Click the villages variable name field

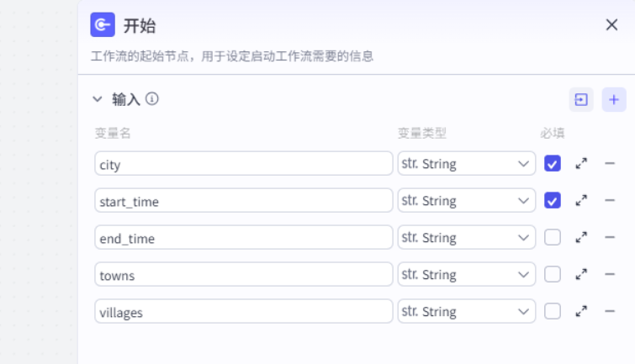[243, 312]
